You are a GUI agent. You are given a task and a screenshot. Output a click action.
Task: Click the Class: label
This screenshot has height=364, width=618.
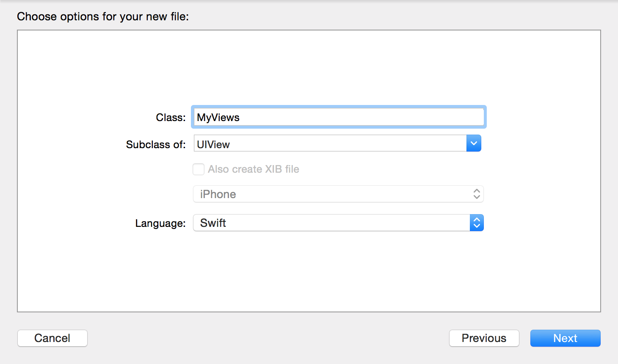click(x=171, y=117)
